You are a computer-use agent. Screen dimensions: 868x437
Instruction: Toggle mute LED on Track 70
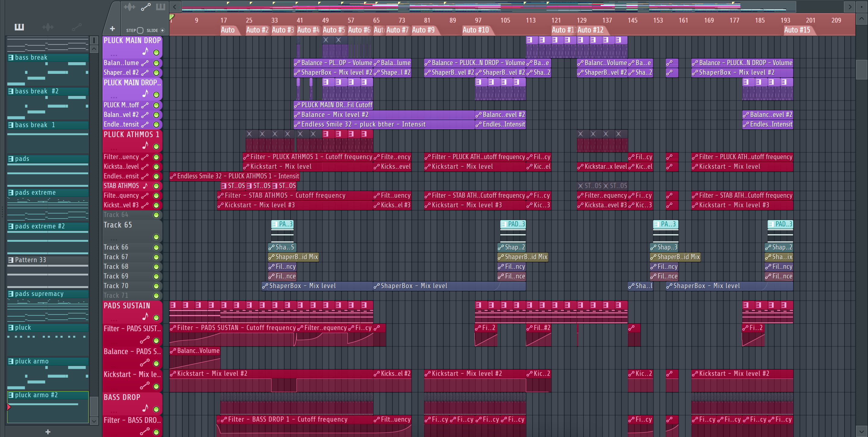pyautogui.click(x=156, y=286)
